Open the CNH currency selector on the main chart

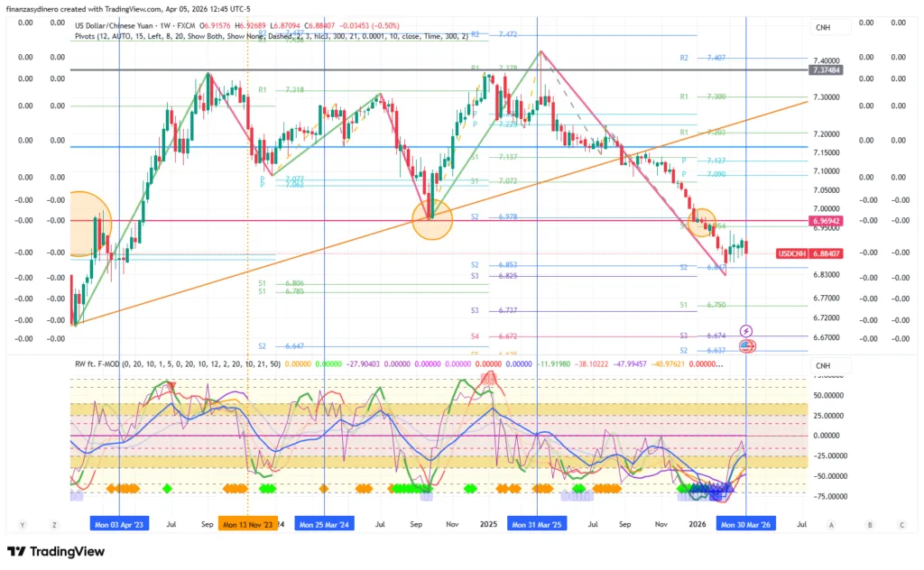click(823, 28)
